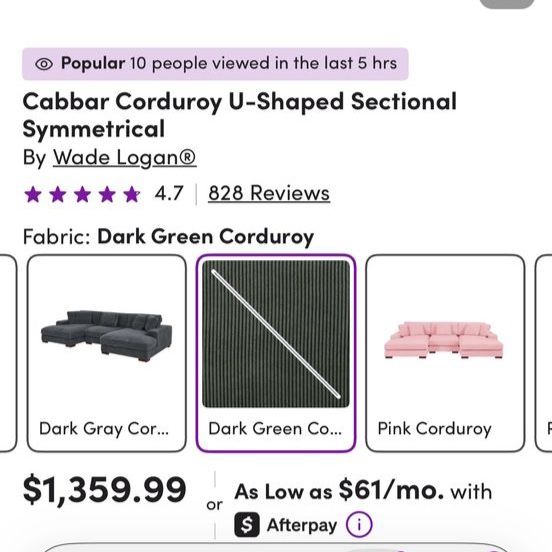Tap the dark green corduroy texture swatch
Viewport: 552px width, 552px height.
276,334
